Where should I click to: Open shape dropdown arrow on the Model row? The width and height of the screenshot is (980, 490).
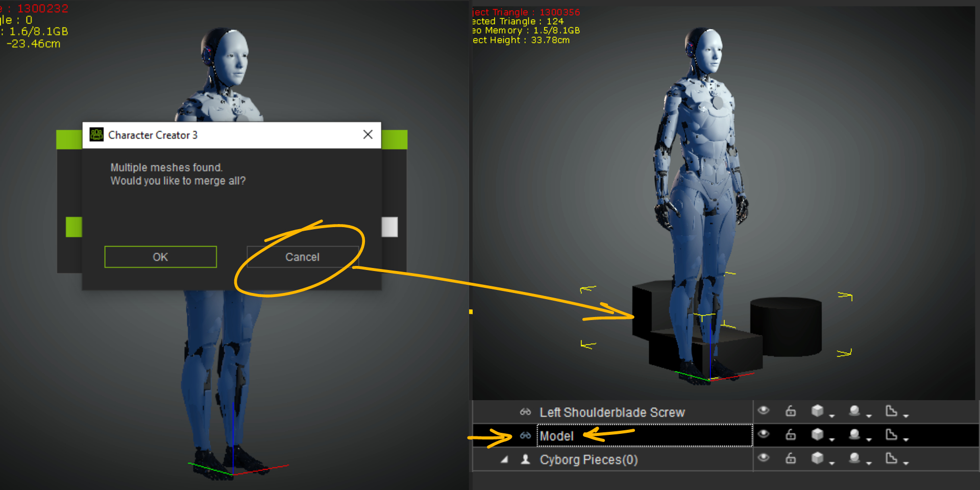tap(905, 439)
